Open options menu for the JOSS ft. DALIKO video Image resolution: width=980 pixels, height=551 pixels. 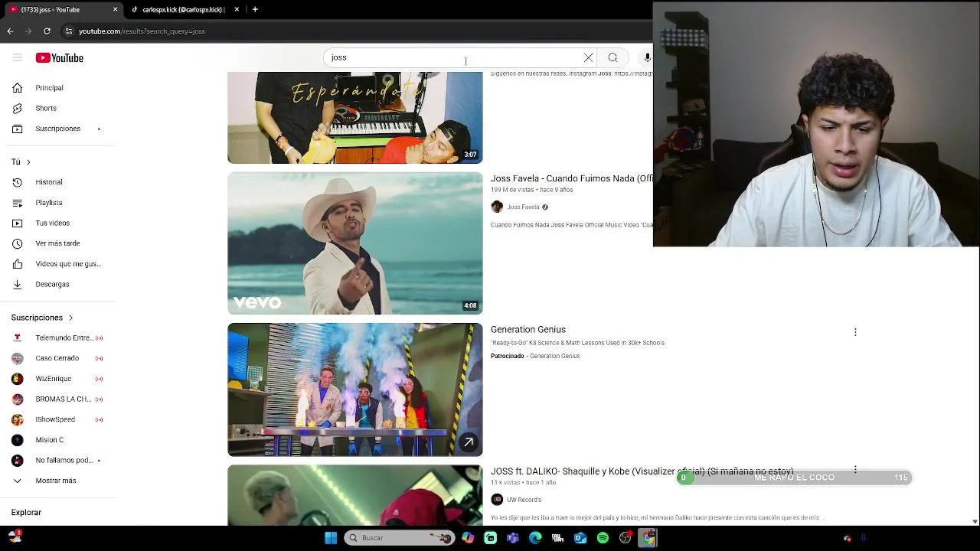click(855, 469)
